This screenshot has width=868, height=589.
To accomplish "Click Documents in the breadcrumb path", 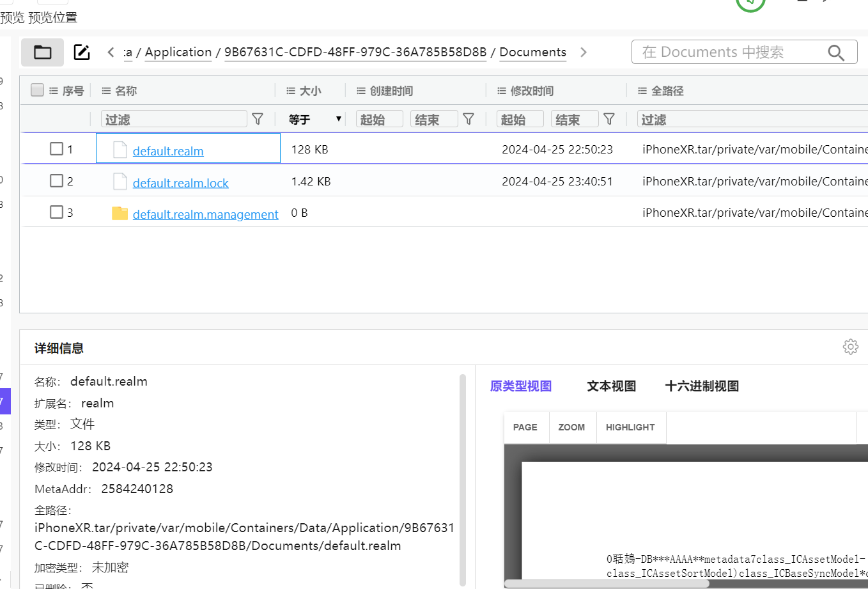I will [x=532, y=52].
